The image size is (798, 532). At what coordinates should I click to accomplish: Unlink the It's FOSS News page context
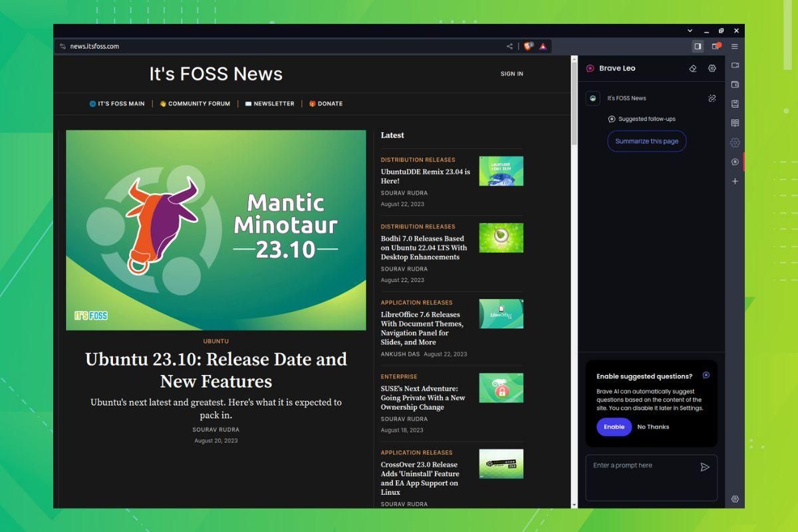coord(712,98)
